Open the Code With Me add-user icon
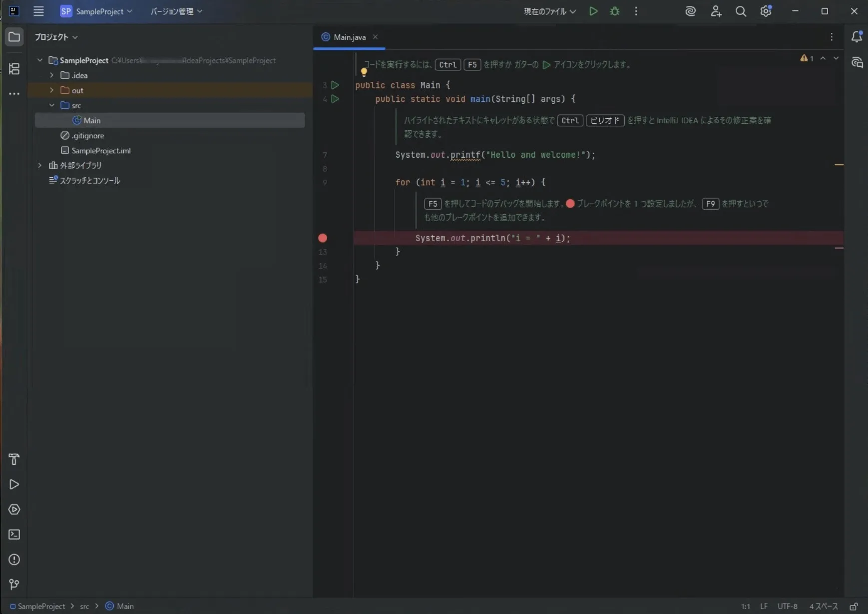Image resolution: width=868 pixels, height=614 pixels. (x=716, y=11)
